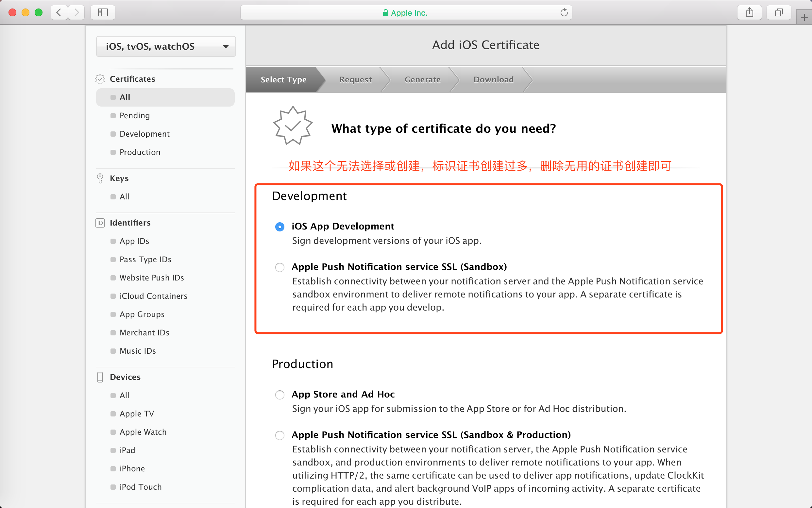Click the Devices section phone icon
The image size is (812, 508).
coord(100,377)
